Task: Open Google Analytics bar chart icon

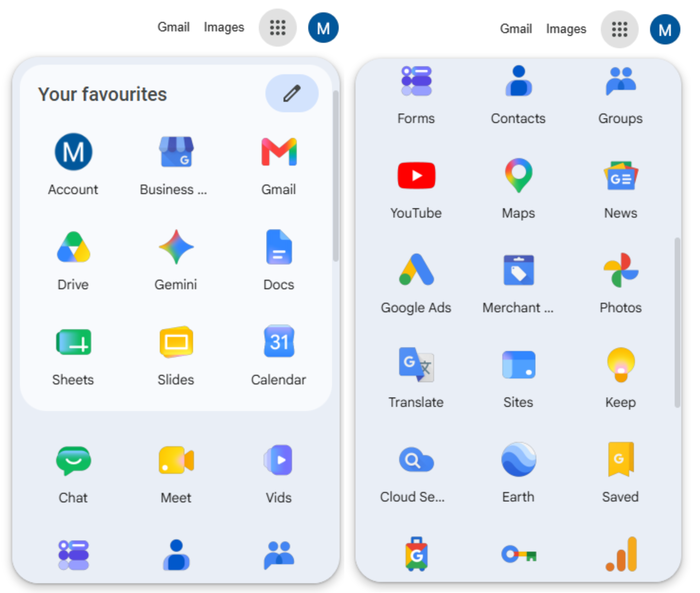Action: pos(621,554)
